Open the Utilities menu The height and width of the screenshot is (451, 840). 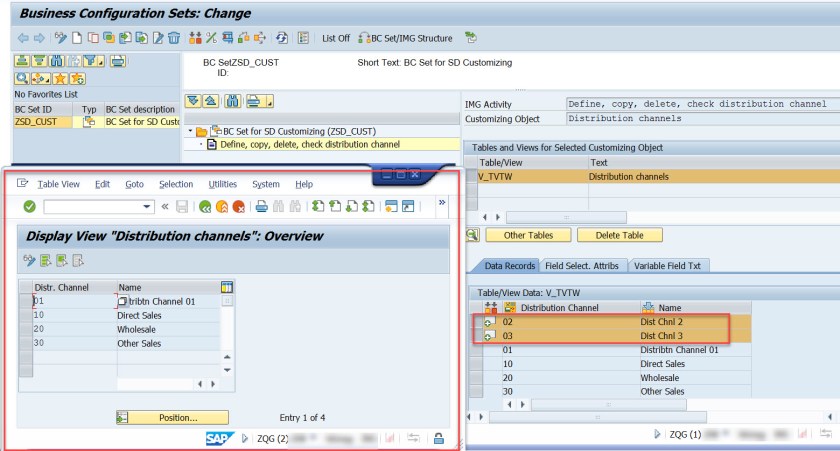tap(222, 184)
